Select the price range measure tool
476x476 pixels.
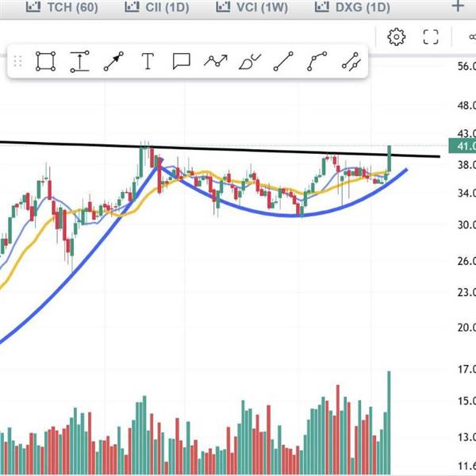coord(80,61)
